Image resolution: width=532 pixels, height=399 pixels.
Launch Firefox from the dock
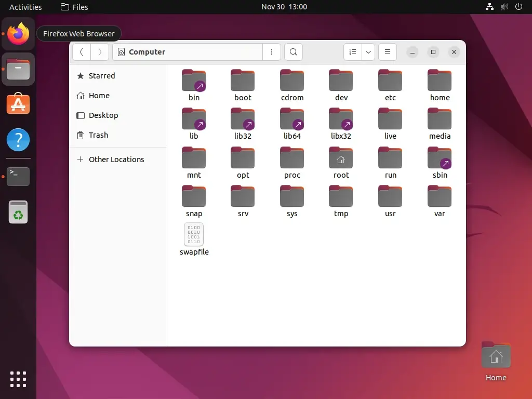18,34
